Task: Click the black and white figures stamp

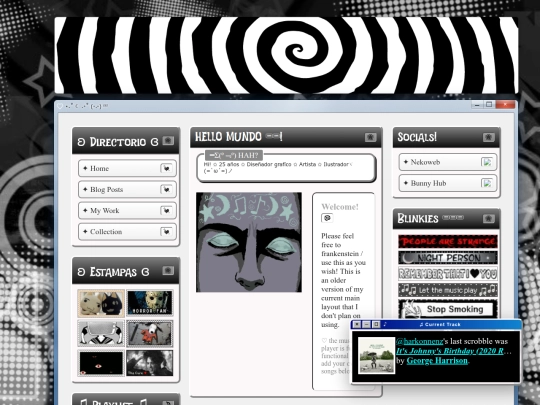Action: (x=101, y=333)
